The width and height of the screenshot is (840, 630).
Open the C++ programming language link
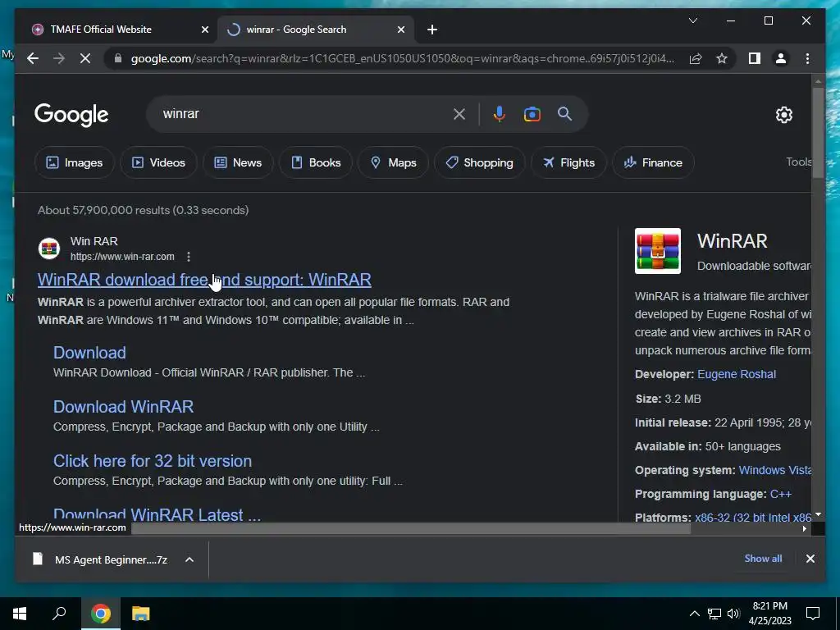[x=781, y=494]
